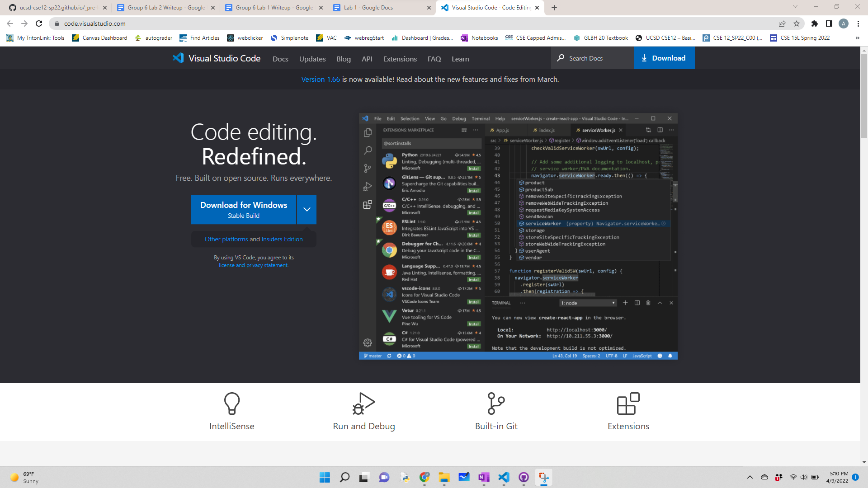The width and height of the screenshot is (868, 488).
Task: Open weather widget showing 69°F Sunny
Action: click(x=25, y=477)
